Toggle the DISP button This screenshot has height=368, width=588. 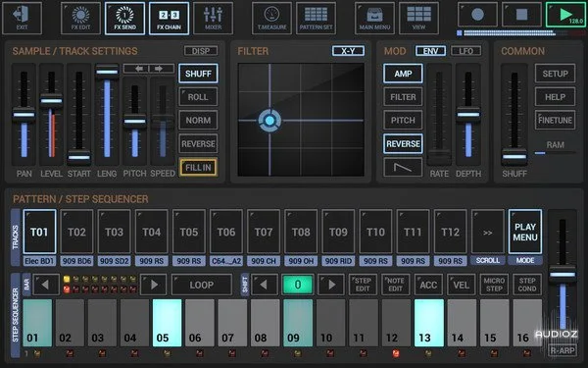[201, 51]
